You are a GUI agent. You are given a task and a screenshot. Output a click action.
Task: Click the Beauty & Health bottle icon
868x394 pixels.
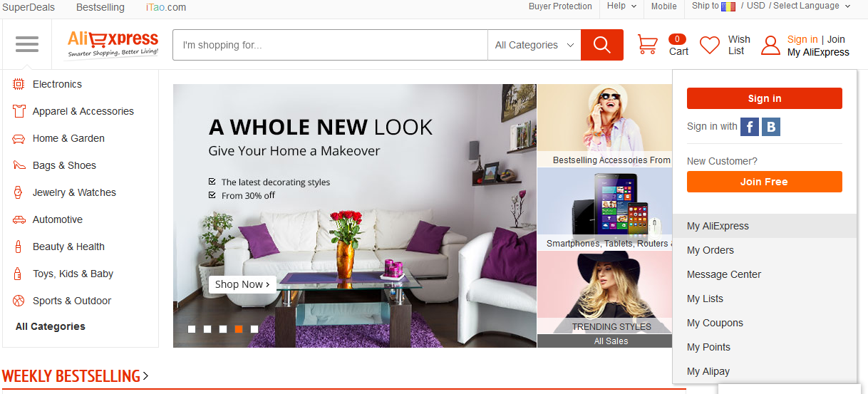tap(19, 247)
